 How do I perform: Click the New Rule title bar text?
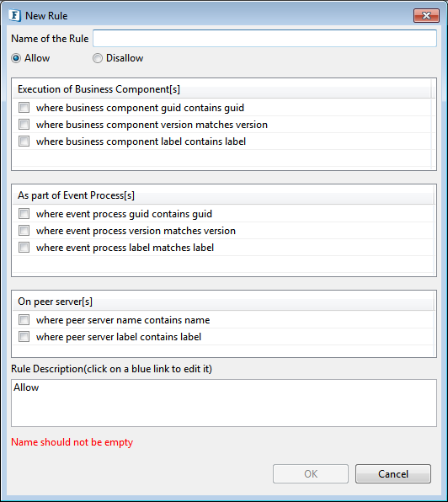[x=46, y=16]
